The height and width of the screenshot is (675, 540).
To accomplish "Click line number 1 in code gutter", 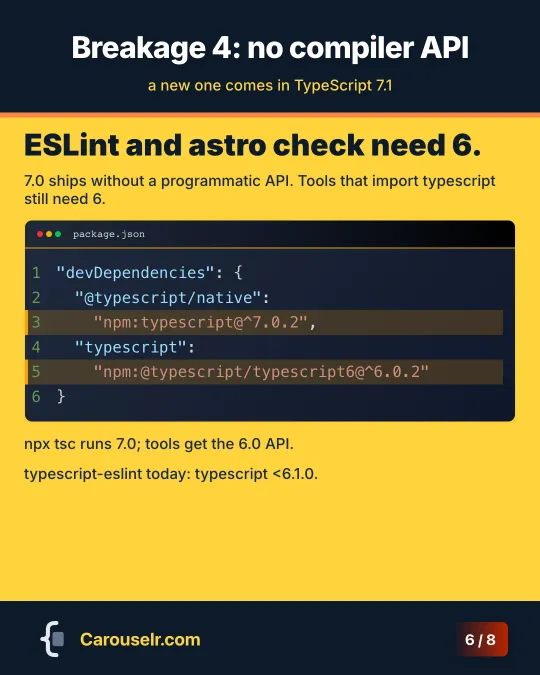I will 36,272.
